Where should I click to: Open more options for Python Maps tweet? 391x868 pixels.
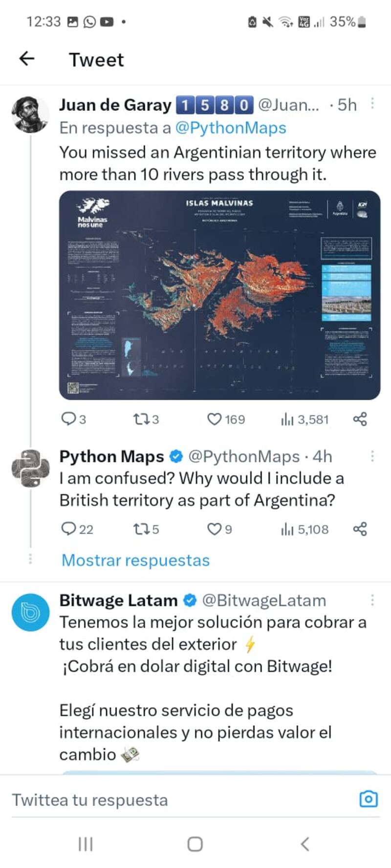click(372, 456)
